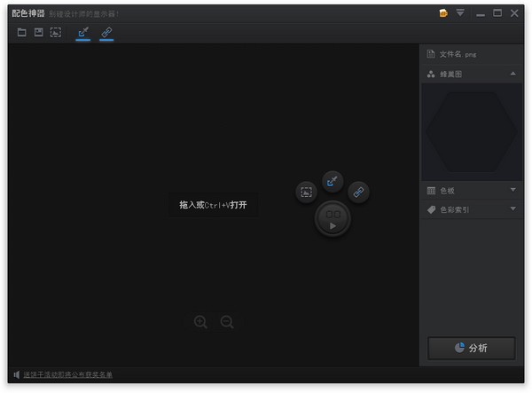Click the 拖入或Ctrl+V打开 prompt box
The width and height of the screenshot is (532, 393).
click(213, 205)
